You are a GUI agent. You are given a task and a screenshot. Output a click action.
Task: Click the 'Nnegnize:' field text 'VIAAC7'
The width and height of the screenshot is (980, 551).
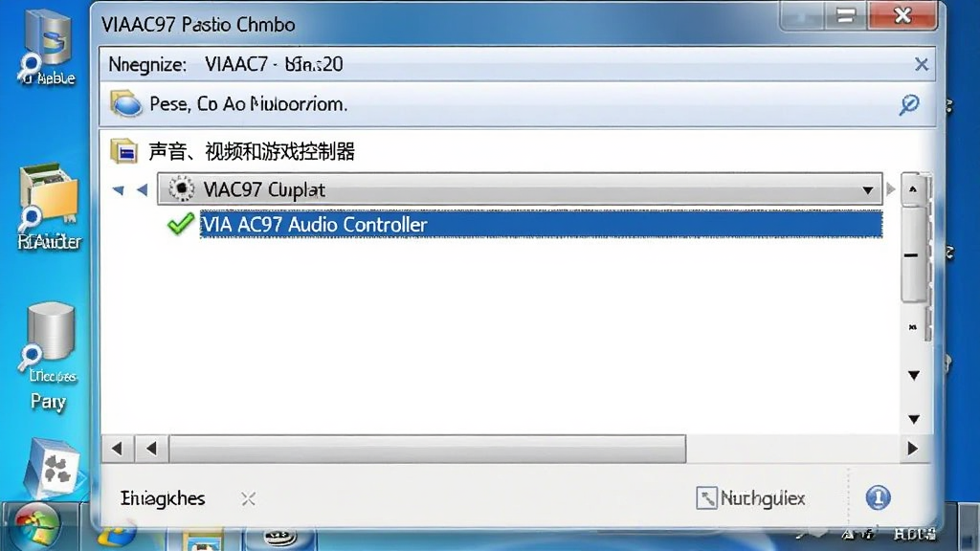(236, 64)
